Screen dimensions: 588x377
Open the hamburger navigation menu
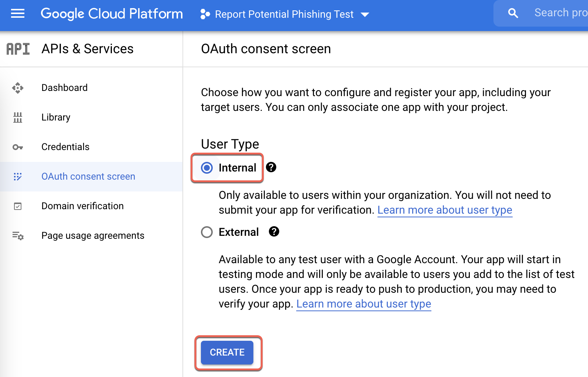click(17, 14)
